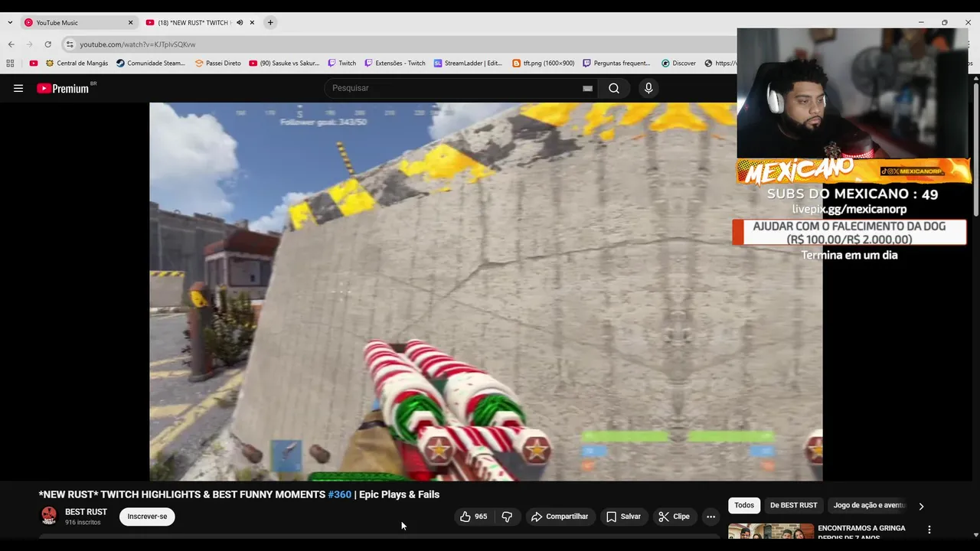This screenshot has width=980, height=551.
Task: Open the Compartilhar share button
Action: (x=560, y=517)
